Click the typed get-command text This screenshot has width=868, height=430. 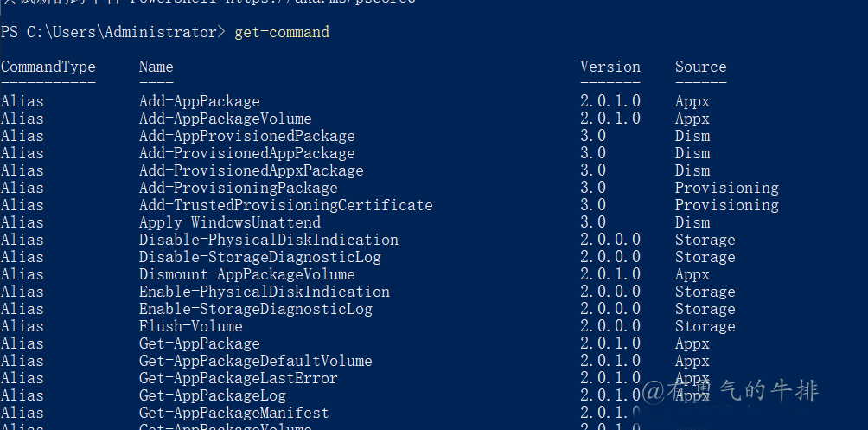click(x=281, y=32)
